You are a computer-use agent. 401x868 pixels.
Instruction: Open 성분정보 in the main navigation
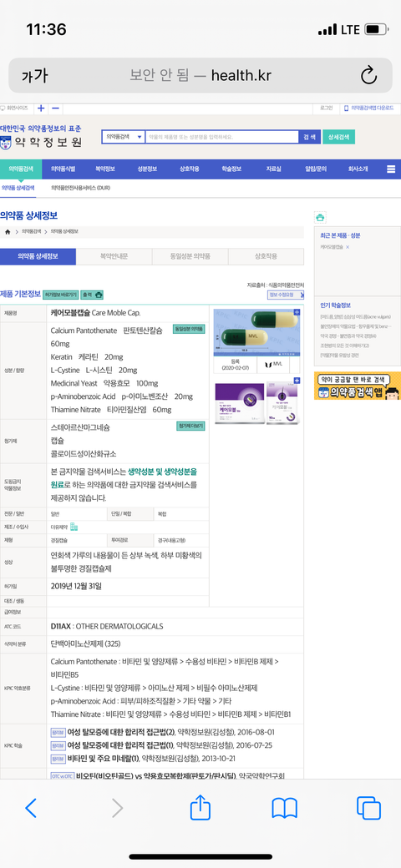147,169
